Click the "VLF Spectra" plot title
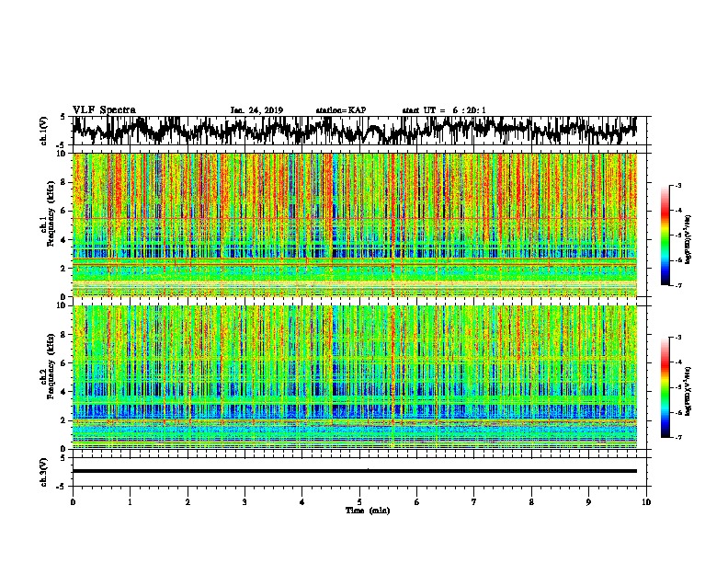Image resolution: width=728 pixels, height=563 pixels. pos(104,109)
